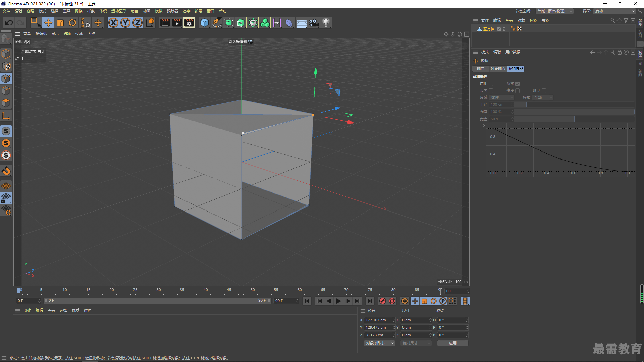
Task: Toggle the 表面 checkbox
Action: coord(491,90)
